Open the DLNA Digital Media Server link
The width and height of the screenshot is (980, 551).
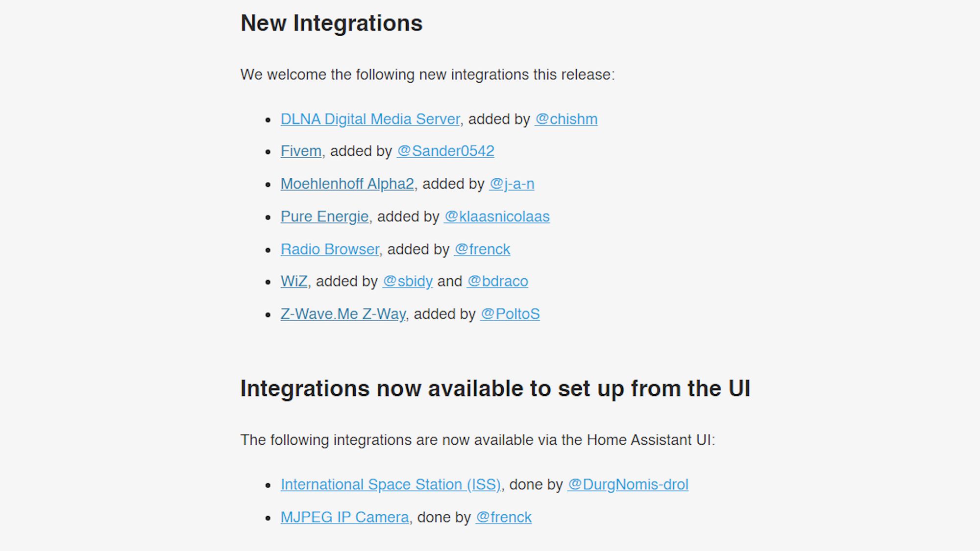point(370,119)
